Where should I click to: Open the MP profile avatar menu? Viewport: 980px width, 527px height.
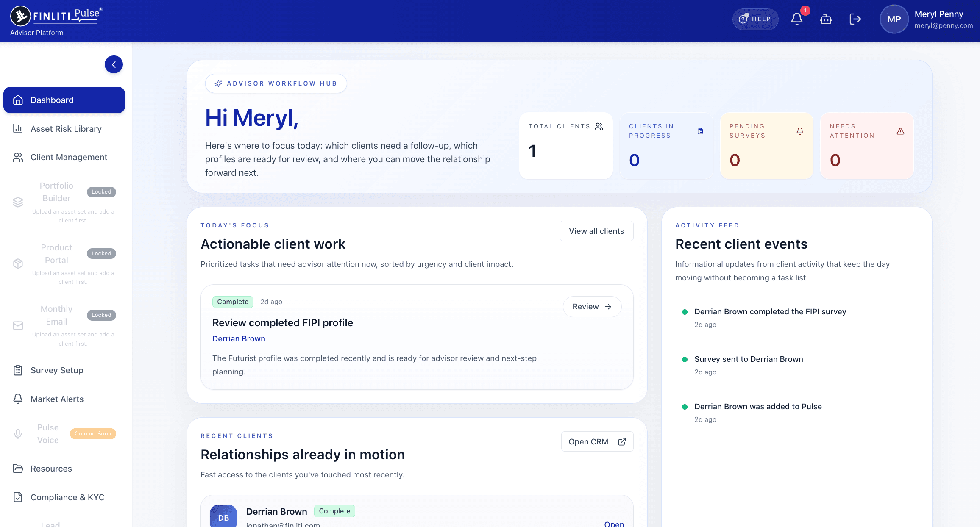click(x=894, y=19)
